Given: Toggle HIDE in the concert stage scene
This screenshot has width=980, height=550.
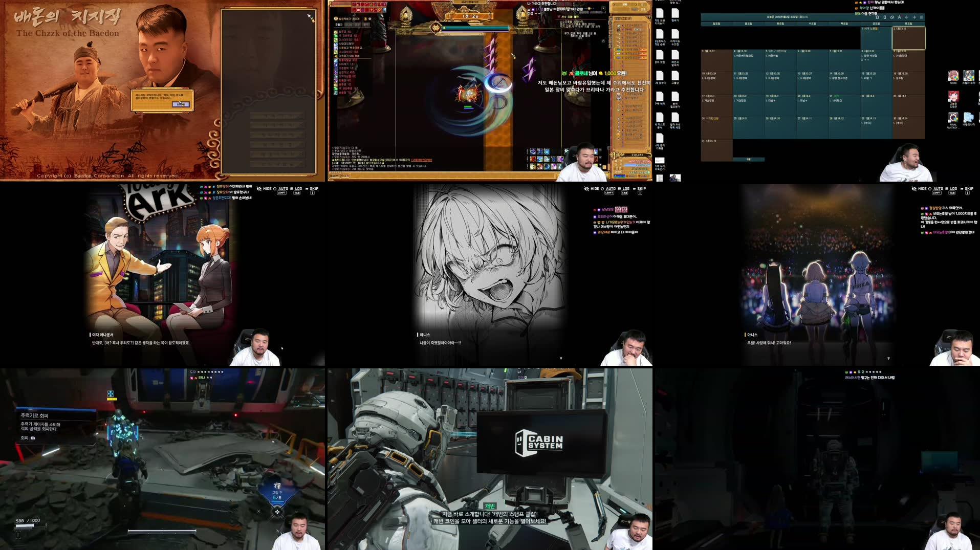Looking at the screenshot, I should (919, 189).
